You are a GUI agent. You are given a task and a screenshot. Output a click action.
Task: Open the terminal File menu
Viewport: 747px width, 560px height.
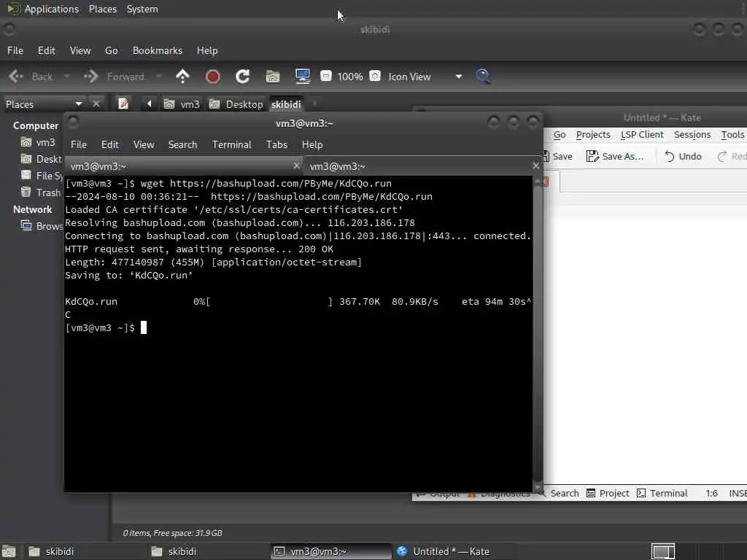click(x=79, y=144)
